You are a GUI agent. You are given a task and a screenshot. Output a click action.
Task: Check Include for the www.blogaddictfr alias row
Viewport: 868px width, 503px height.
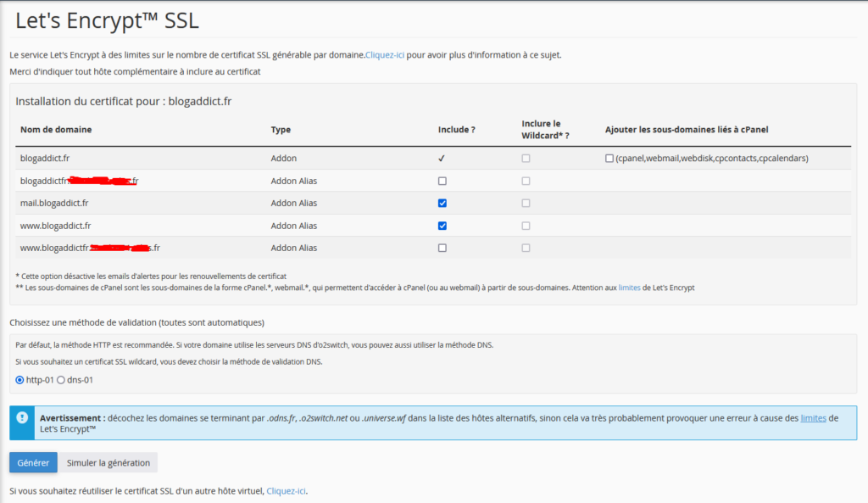(x=442, y=249)
